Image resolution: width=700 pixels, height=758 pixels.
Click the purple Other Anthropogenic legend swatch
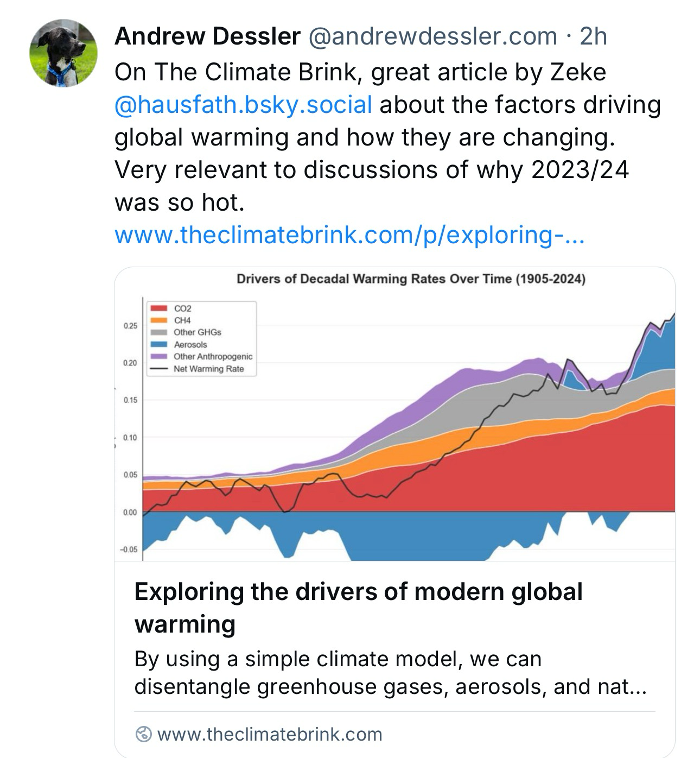[158, 357]
